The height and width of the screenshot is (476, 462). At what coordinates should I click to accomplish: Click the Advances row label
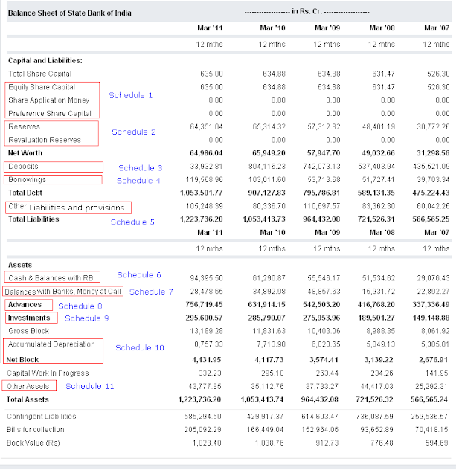(25, 305)
